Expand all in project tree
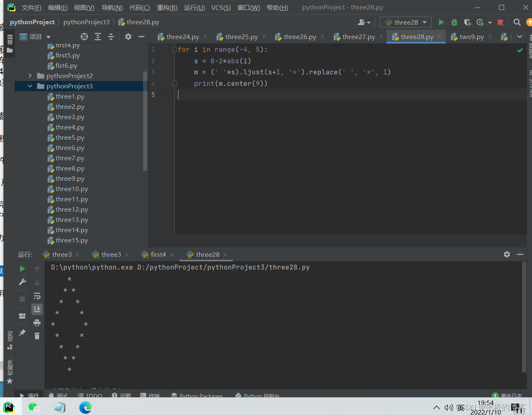The image size is (532, 415). (x=98, y=37)
